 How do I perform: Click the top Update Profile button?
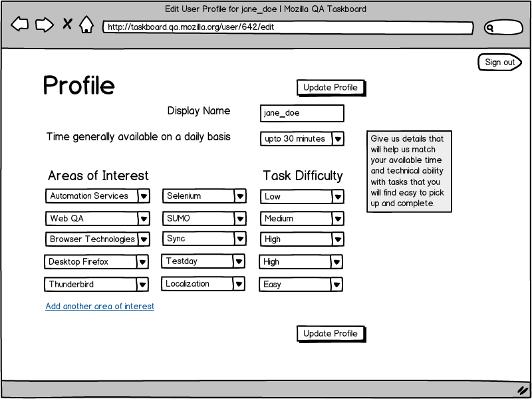331,88
